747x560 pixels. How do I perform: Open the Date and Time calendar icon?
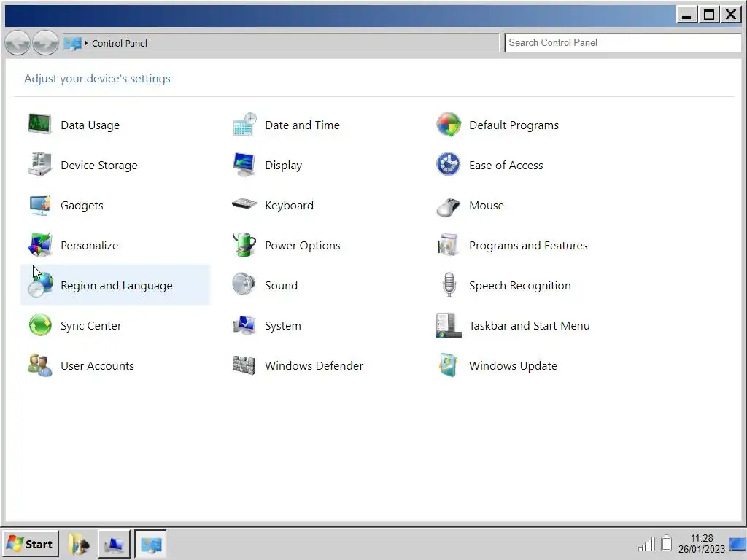(x=244, y=125)
